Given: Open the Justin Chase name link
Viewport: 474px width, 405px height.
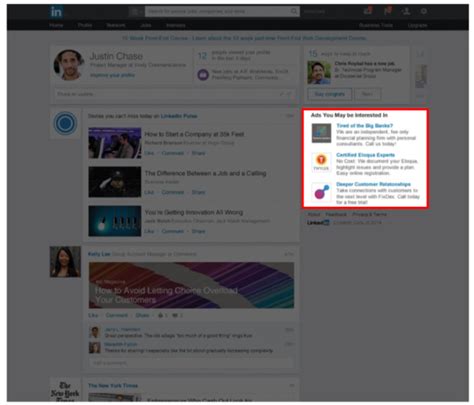Looking at the screenshot, I should point(116,56).
